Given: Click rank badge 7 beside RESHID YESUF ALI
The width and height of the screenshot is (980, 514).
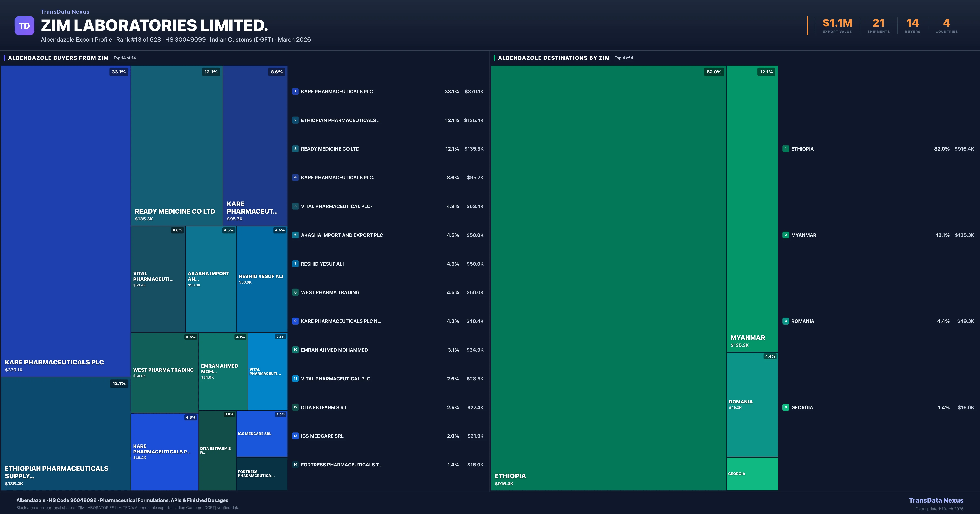Looking at the screenshot, I should click(x=295, y=264).
